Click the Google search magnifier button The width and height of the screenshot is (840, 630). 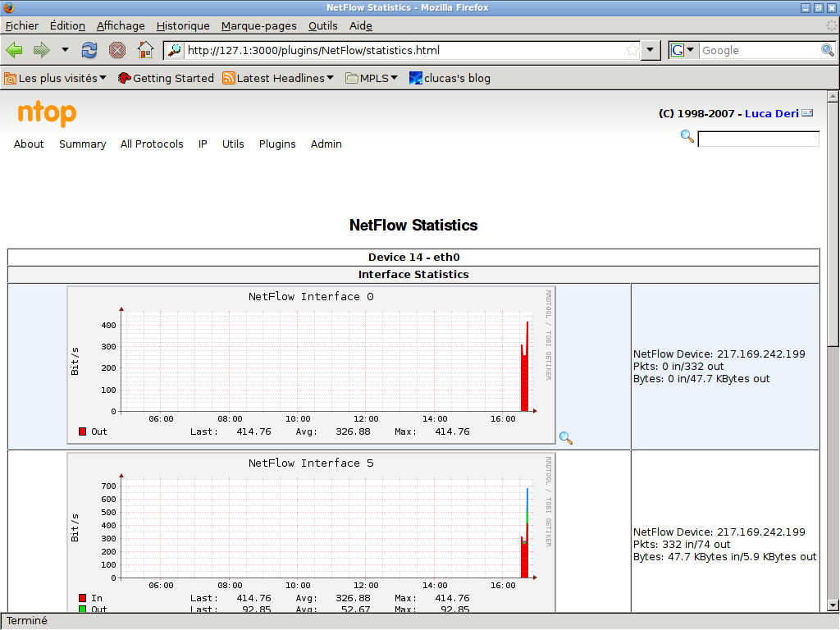pyautogui.click(x=828, y=50)
